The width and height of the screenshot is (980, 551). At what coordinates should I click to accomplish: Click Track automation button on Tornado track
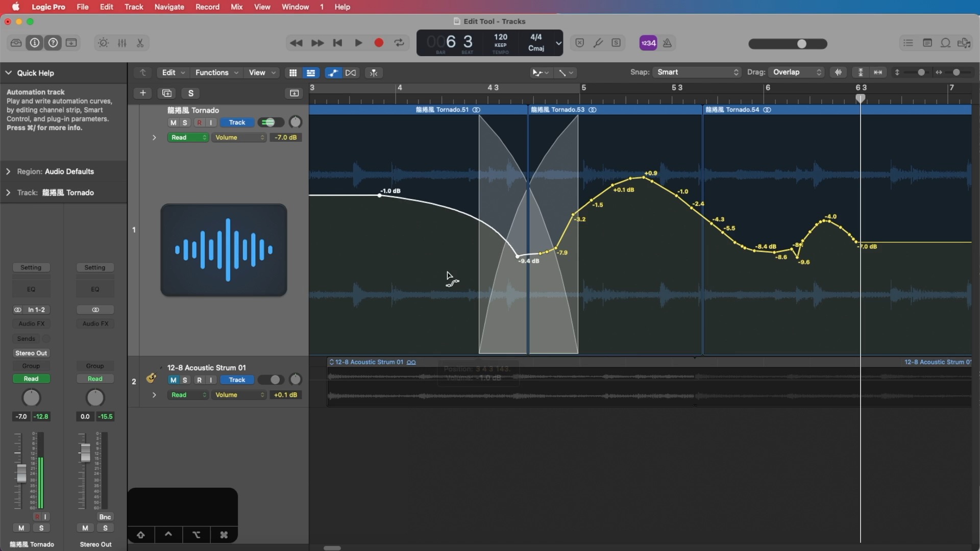pos(237,122)
